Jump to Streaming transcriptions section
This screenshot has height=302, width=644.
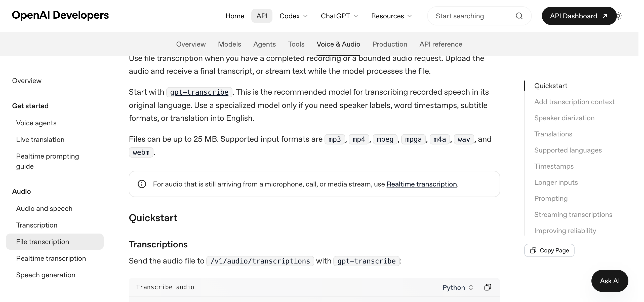[573, 214]
